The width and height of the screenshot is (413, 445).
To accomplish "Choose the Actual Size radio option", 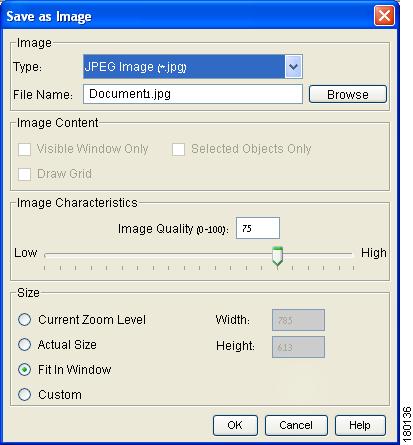I will [x=25, y=345].
